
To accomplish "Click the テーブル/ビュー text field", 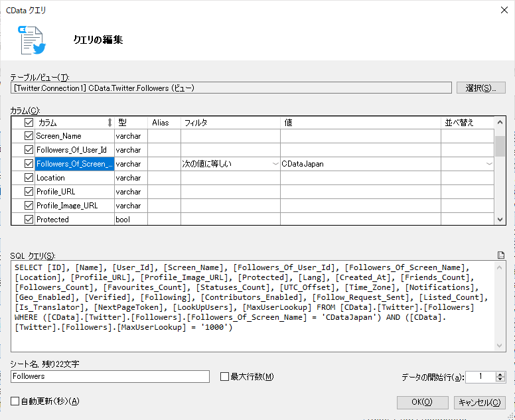I will click(x=231, y=88).
